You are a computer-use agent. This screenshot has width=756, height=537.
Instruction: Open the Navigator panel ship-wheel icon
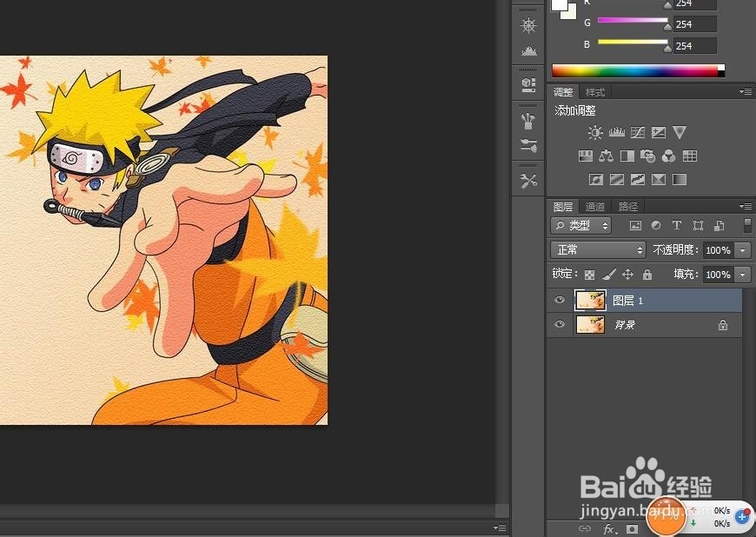coord(528,25)
